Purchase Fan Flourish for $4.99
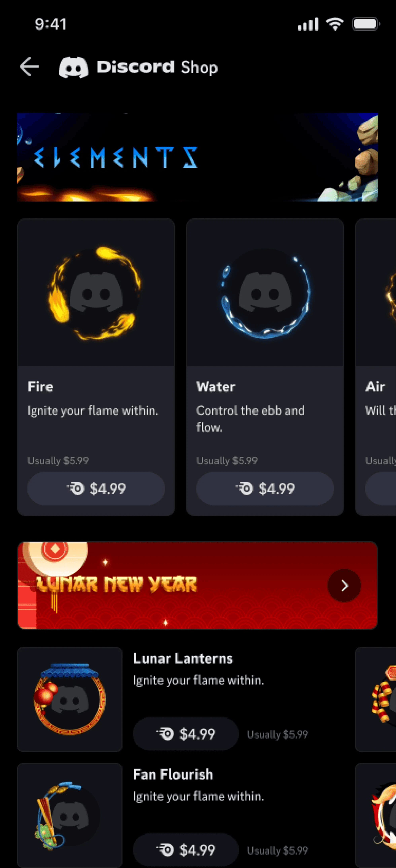 (x=186, y=850)
